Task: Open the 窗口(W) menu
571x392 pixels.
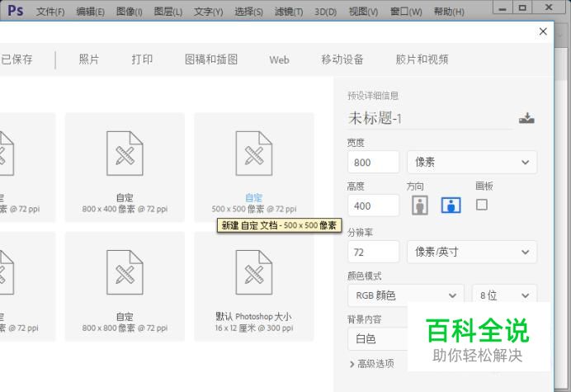Action: point(406,12)
